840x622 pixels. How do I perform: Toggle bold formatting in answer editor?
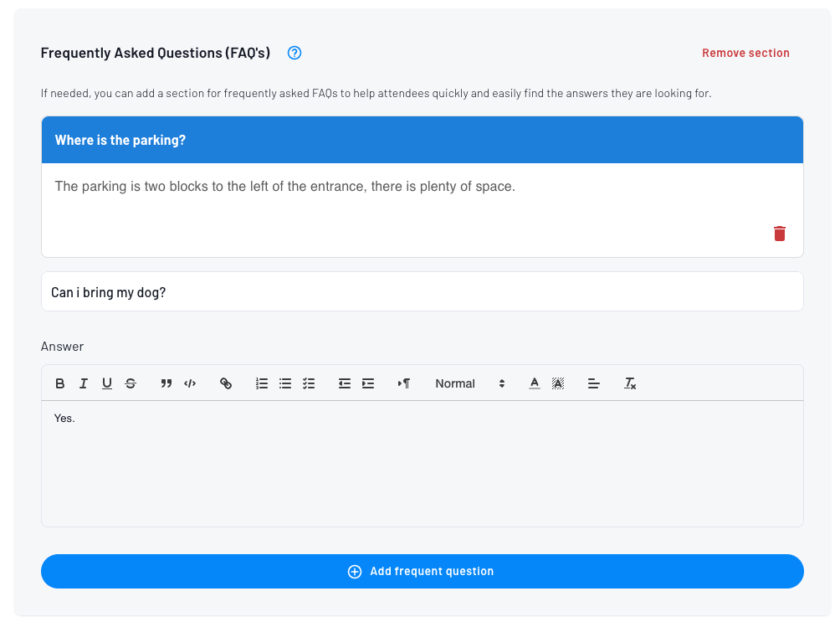[60, 383]
